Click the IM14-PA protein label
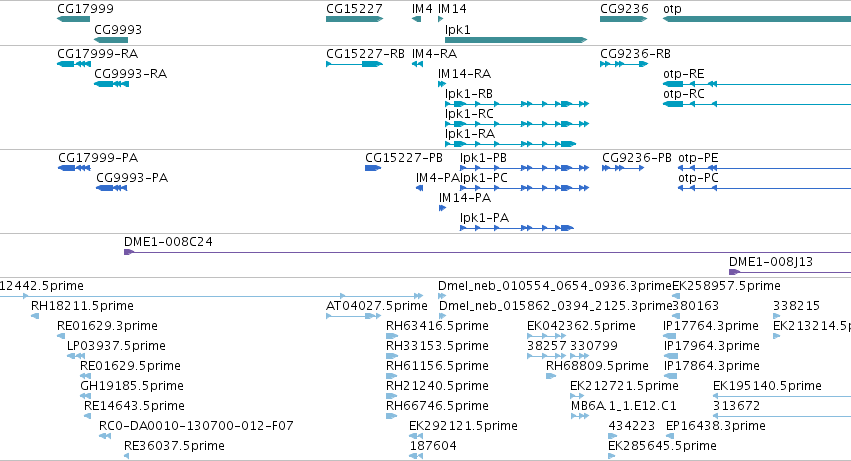This screenshot has width=851, height=461. click(x=465, y=198)
